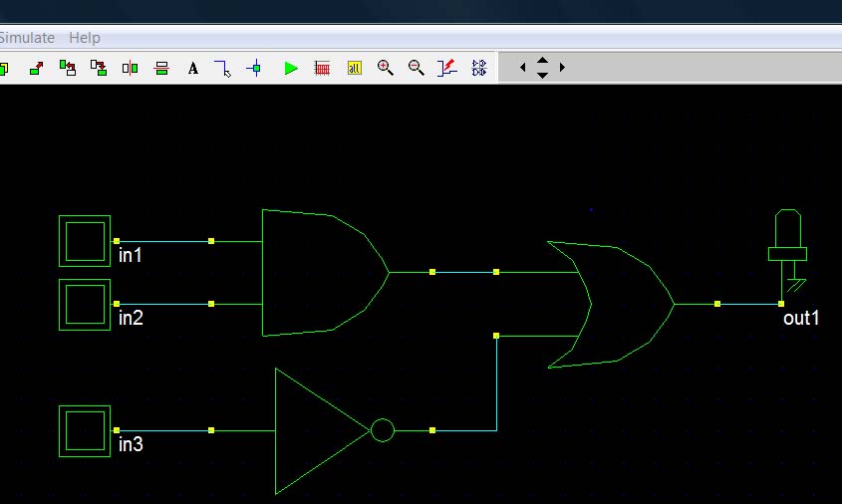Click the Zoom In magnifier
This screenshot has height=504, width=842.
click(x=385, y=68)
